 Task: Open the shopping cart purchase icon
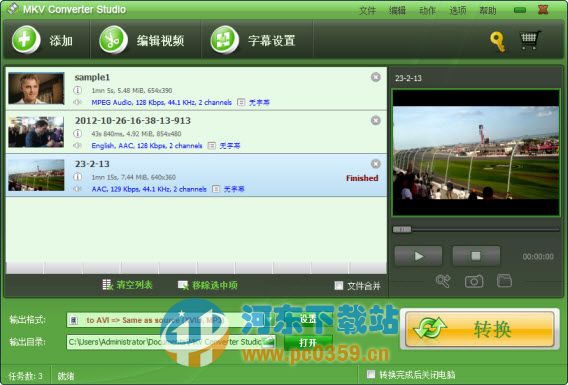coord(530,40)
